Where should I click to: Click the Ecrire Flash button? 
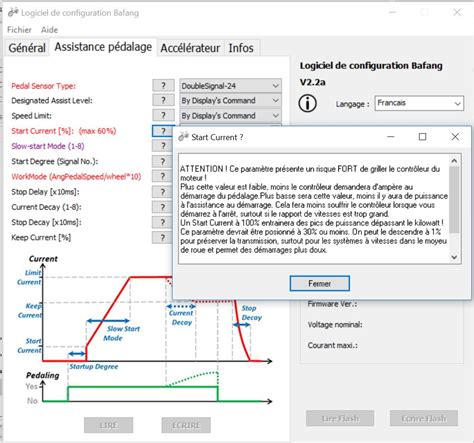(424, 418)
